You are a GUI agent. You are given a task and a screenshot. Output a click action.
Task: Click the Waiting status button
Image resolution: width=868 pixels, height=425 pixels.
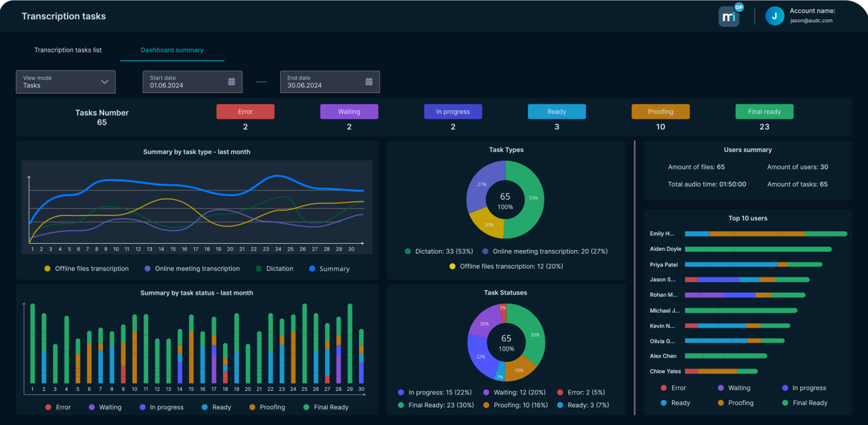pos(349,112)
